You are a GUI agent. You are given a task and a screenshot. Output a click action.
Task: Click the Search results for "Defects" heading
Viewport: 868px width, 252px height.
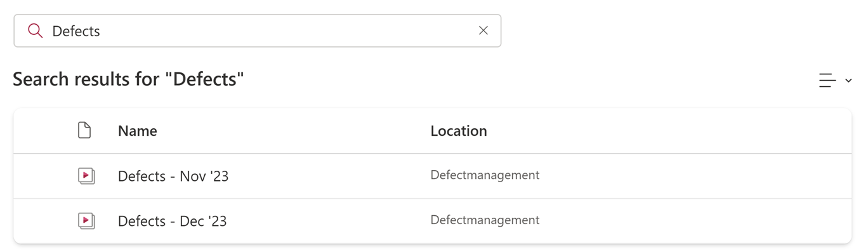pos(128,79)
